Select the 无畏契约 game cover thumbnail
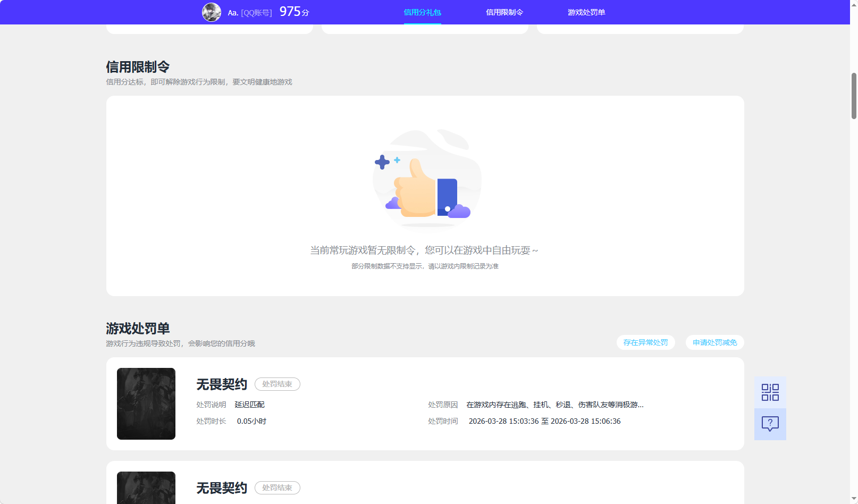 146,404
